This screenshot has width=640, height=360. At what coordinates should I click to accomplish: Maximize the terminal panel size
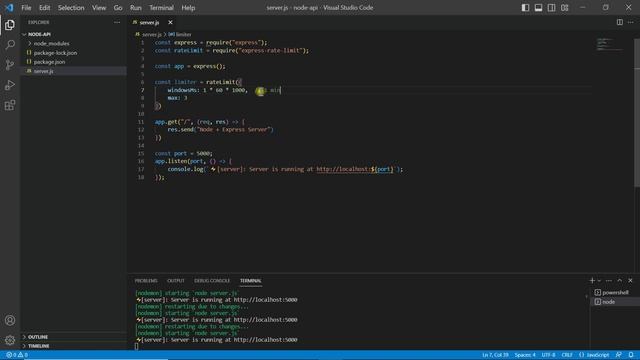(x=620, y=280)
